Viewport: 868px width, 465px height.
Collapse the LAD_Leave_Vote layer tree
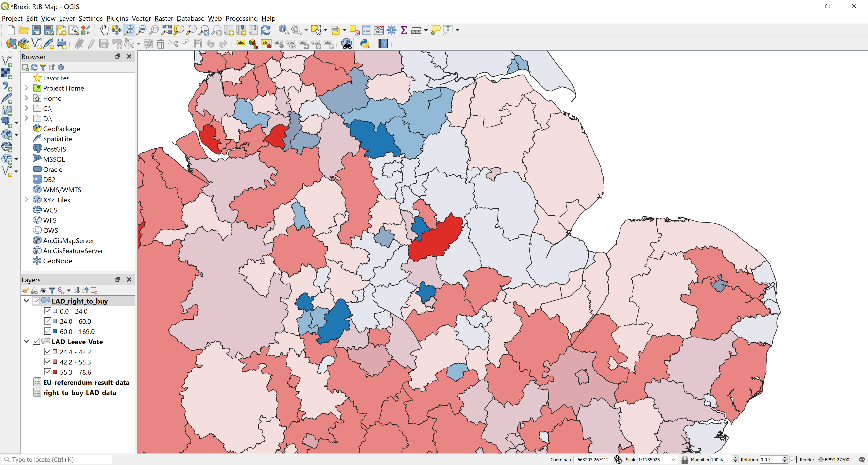[x=27, y=341]
